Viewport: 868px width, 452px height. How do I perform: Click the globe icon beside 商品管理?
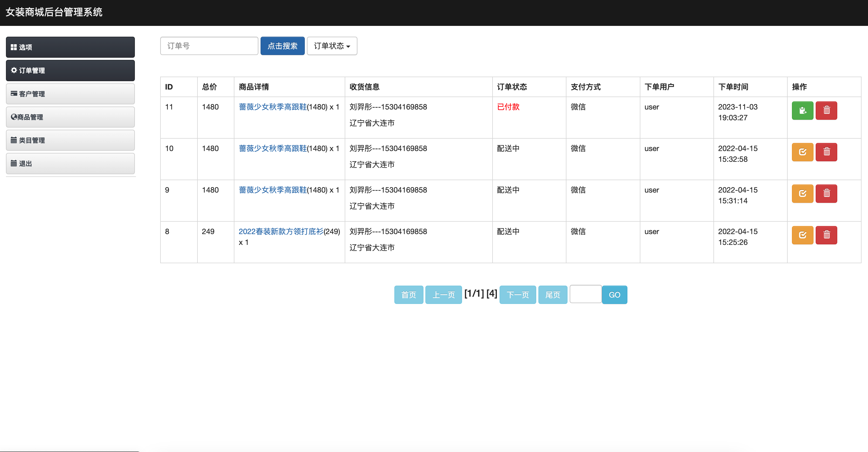[14, 117]
